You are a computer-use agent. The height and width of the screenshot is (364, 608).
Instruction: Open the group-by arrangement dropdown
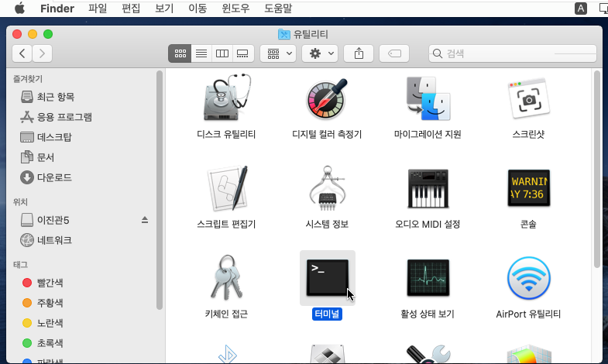[278, 53]
